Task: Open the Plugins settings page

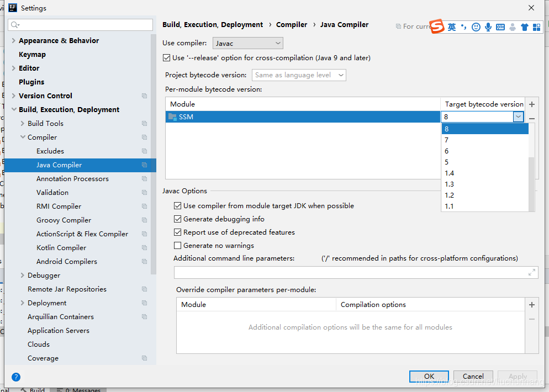Action: [31, 82]
